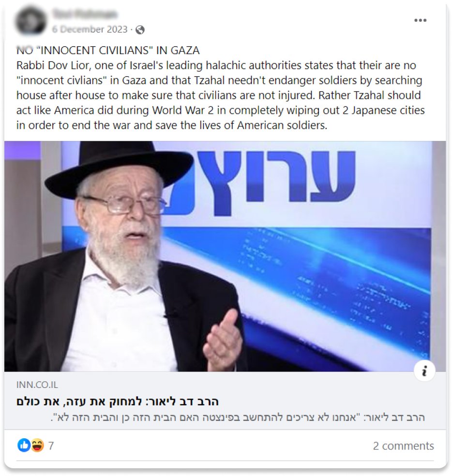Image resolution: width=452 pixels, height=476 pixels.
Task: Click the post paragraph mentioning Rabbi Dov Lior
Action: [221, 95]
